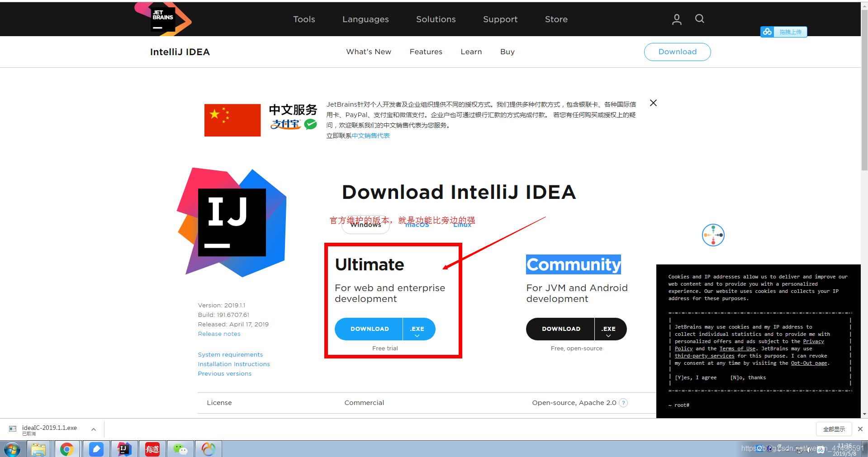Open the Solutions menu
This screenshot has width=868, height=457.
pos(436,19)
